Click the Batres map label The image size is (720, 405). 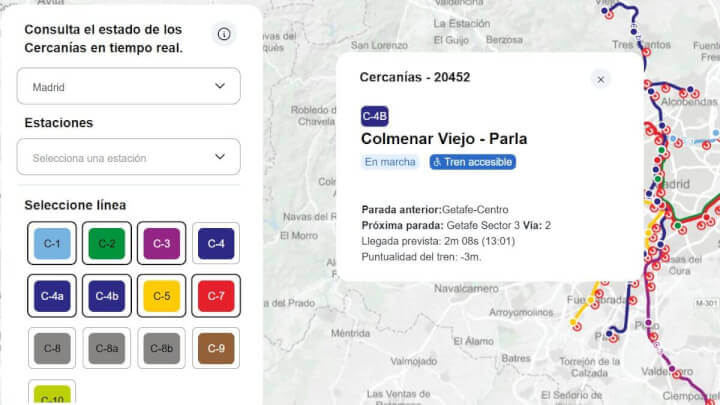(x=516, y=358)
